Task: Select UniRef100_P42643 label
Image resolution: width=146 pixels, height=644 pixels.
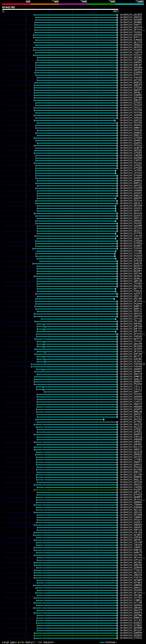Action: (131, 32)
